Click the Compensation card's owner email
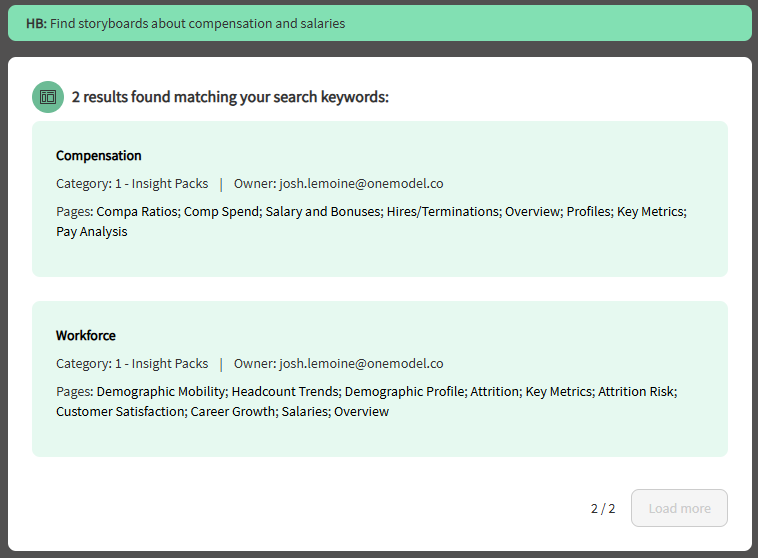 point(361,184)
